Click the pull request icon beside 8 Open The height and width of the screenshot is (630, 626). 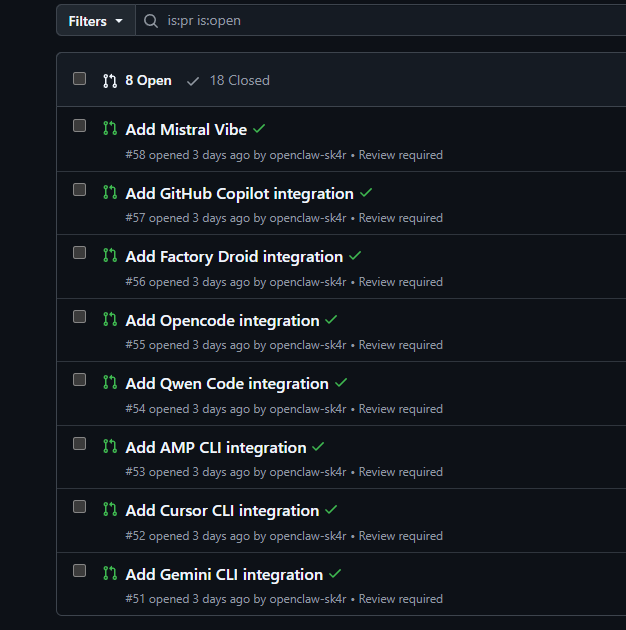[110, 81]
